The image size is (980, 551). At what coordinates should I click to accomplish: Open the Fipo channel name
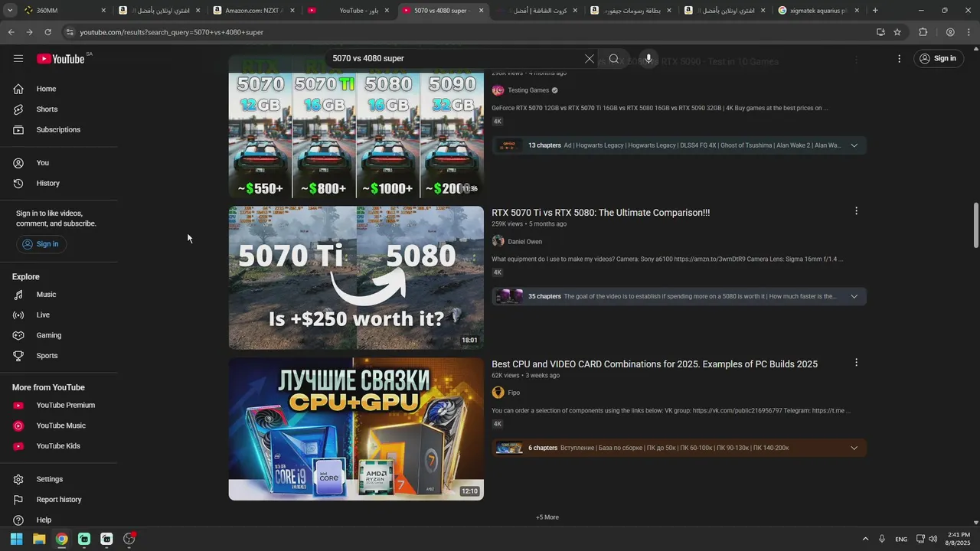pos(514,393)
